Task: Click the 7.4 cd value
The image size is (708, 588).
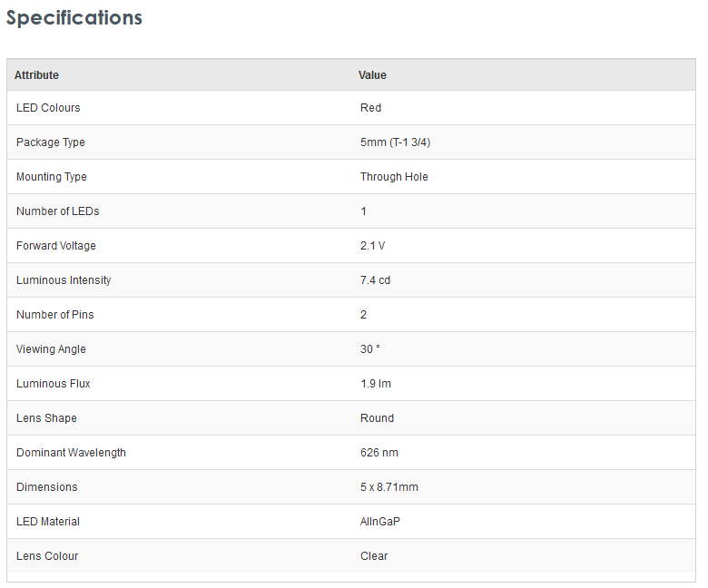Action: click(x=375, y=280)
